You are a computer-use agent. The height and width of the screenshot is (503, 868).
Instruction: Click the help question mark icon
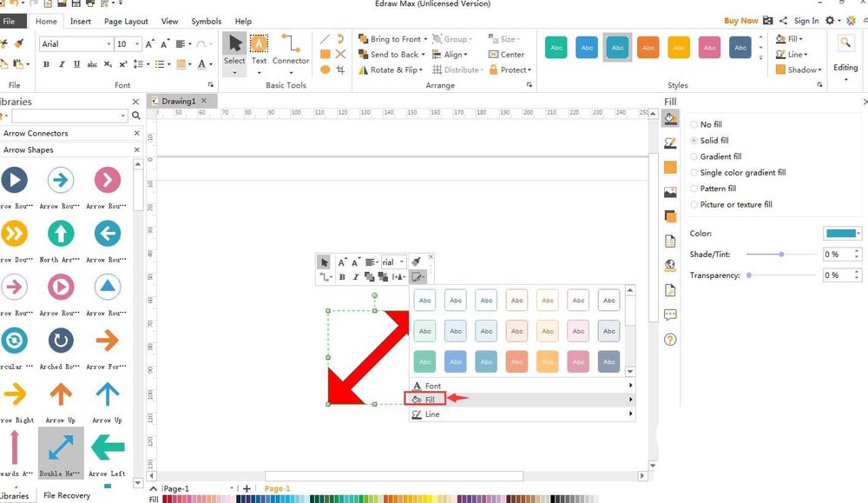pos(670,340)
